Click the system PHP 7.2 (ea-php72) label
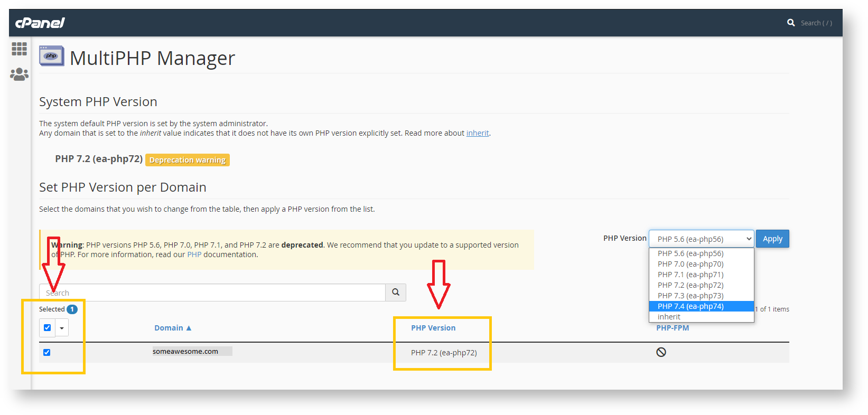Viewport: 868px width, 415px height. point(99,159)
